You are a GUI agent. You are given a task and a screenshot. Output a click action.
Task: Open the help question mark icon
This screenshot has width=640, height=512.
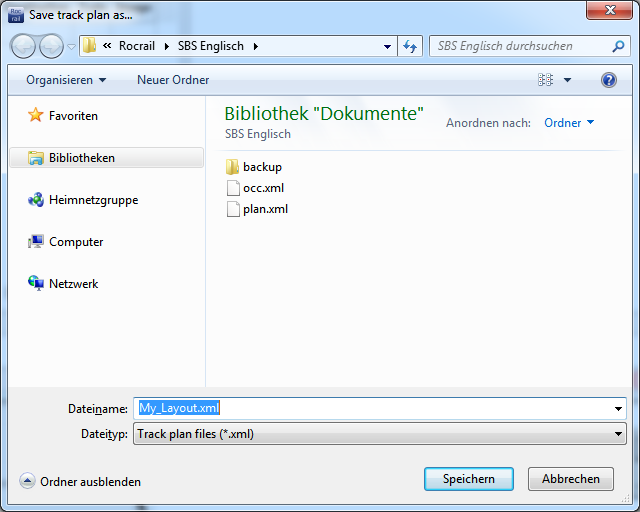pos(608,80)
